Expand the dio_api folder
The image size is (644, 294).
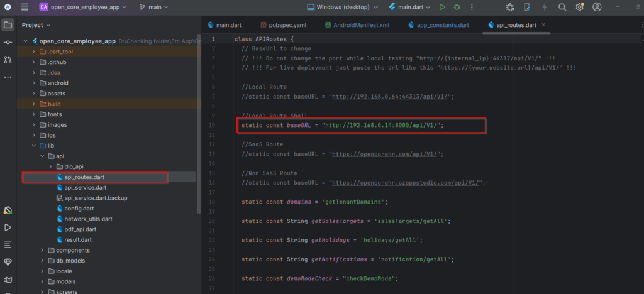click(x=51, y=166)
